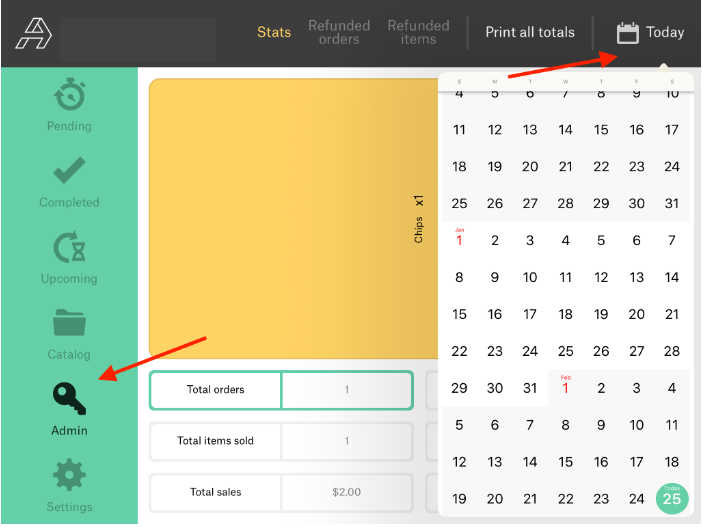
Task: Click the Admin key icon
Action: point(69,400)
